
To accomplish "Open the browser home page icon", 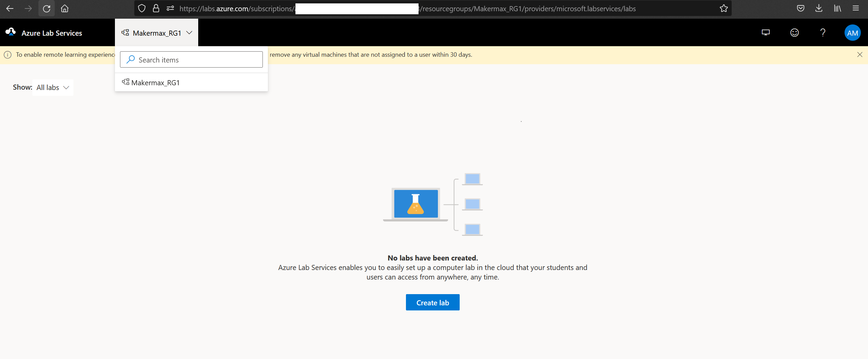I will pos(65,8).
